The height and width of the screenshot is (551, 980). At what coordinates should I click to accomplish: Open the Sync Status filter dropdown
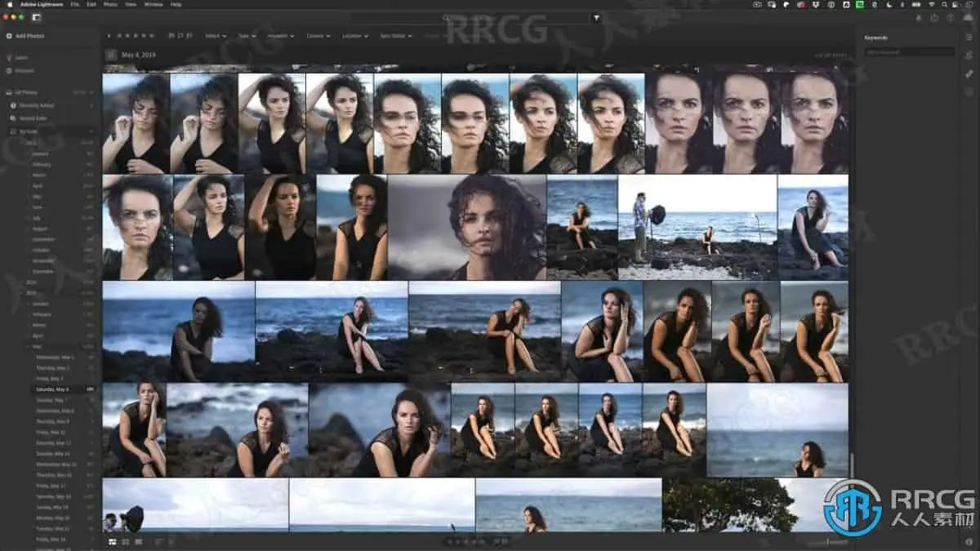(x=396, y=36)
